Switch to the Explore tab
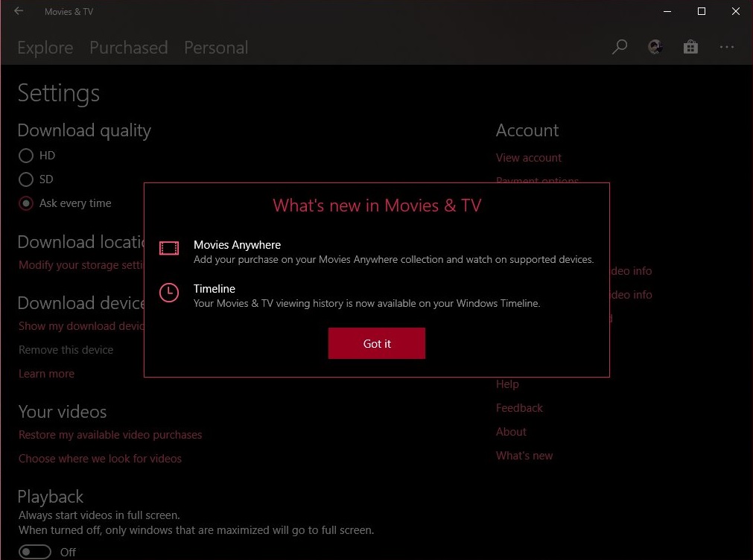Viewport: 753px width, 560px height. [x=45, y=48]
